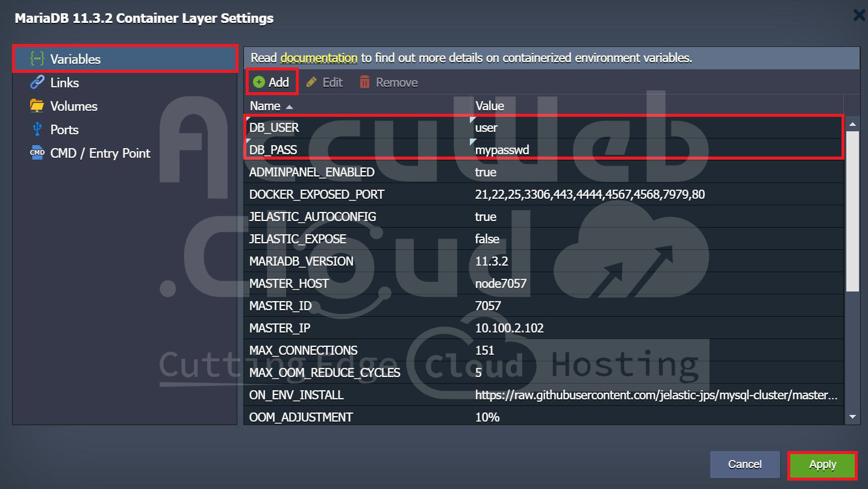
Task: Click the Links chain icon
Action: 37,83
